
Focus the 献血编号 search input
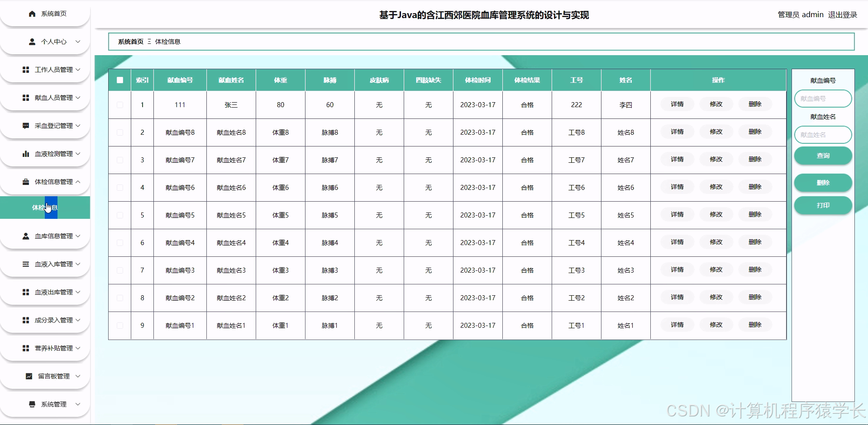pyautogui.click(x=823, y=99)
